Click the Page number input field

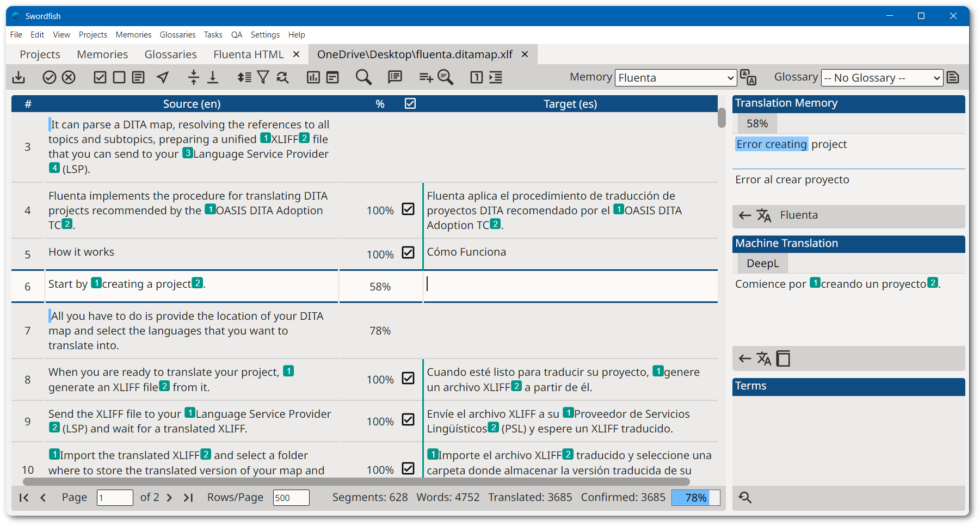(115, 498)
